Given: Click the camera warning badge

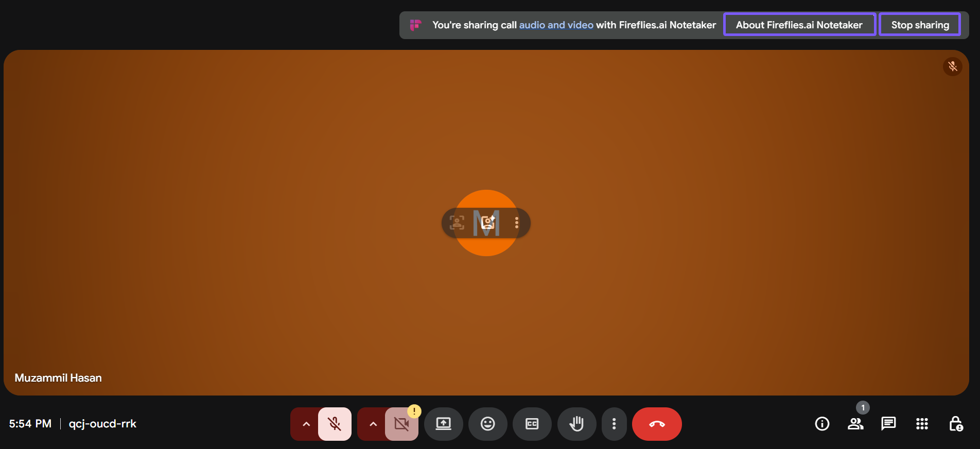Looking at the screenshot, I should click(414, 411).
